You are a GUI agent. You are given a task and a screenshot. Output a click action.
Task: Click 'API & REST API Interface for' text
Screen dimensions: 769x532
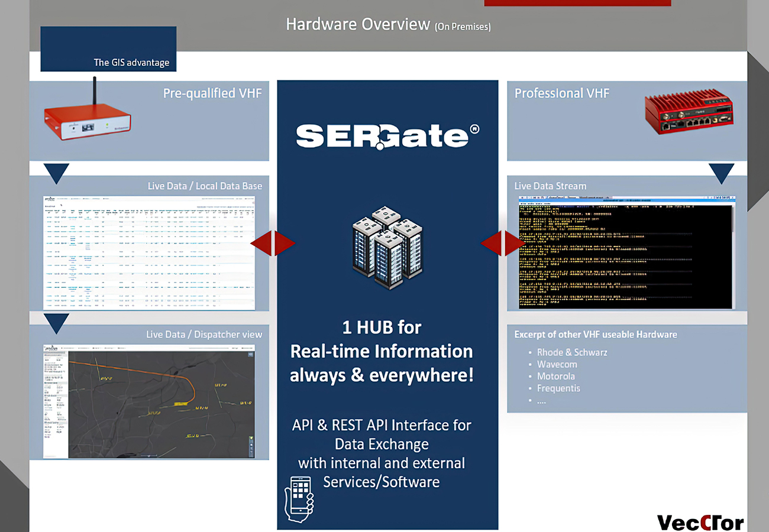pos(382,424)
